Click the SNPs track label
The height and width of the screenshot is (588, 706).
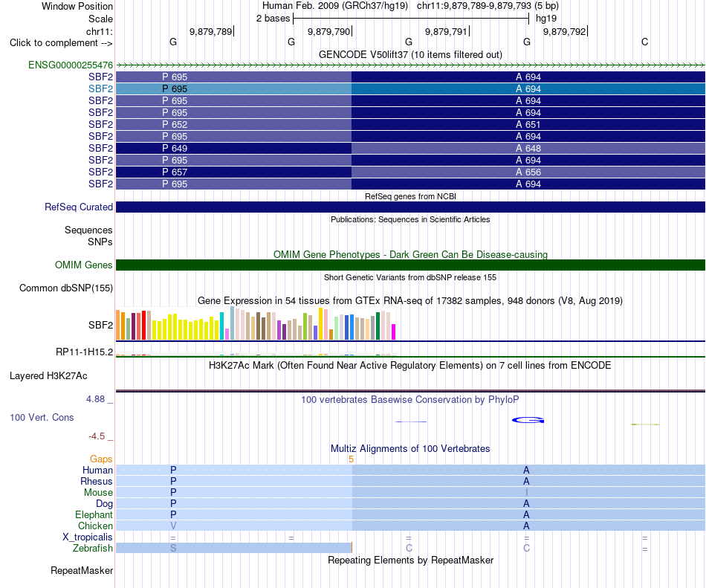pos(100,242)
